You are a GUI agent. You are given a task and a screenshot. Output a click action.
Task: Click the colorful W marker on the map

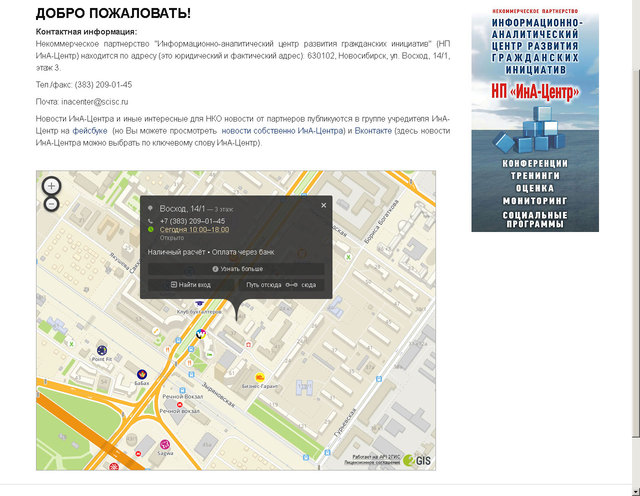200,334
